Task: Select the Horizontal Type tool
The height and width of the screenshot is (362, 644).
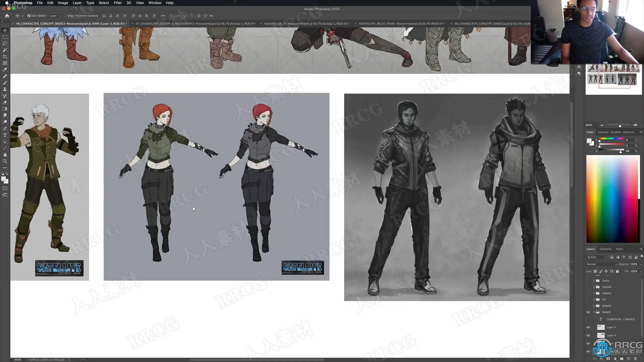Action: coord(5,135)
